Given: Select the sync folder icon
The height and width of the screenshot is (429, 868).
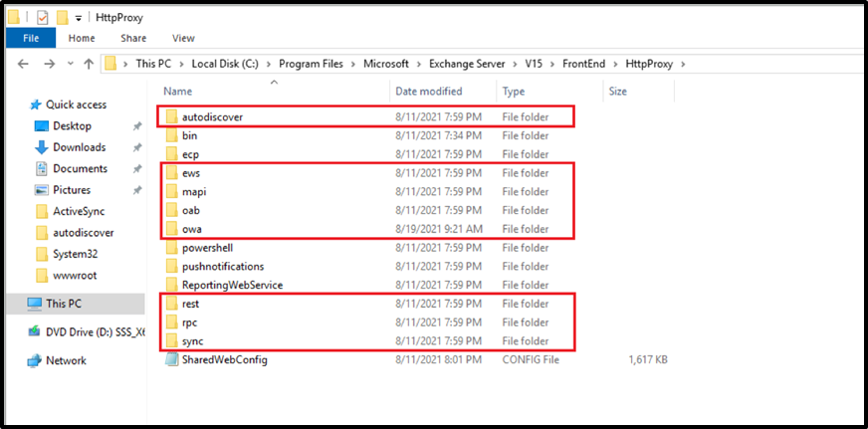Looking at the screenshot, I should (171, 341).
